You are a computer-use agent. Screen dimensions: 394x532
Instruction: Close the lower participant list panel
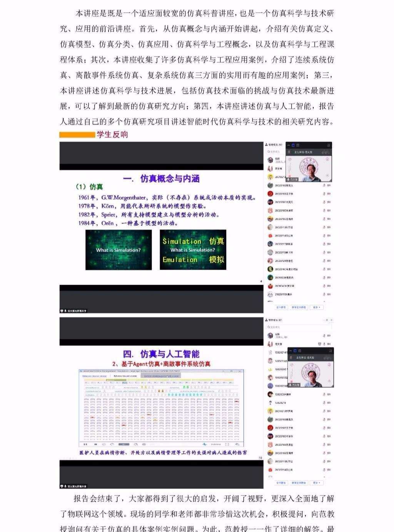point(327,320)
